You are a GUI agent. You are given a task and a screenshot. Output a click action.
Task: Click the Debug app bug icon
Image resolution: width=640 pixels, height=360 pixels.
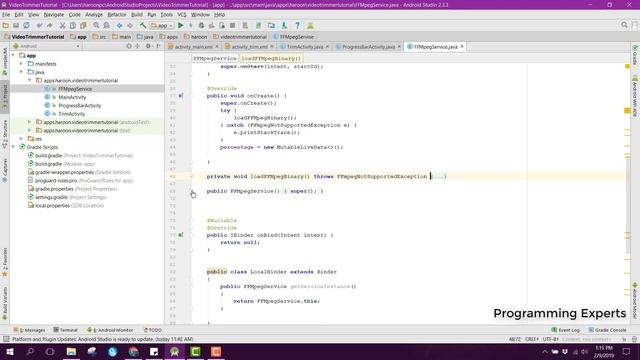pyautogui.click(x=201, y=25)
